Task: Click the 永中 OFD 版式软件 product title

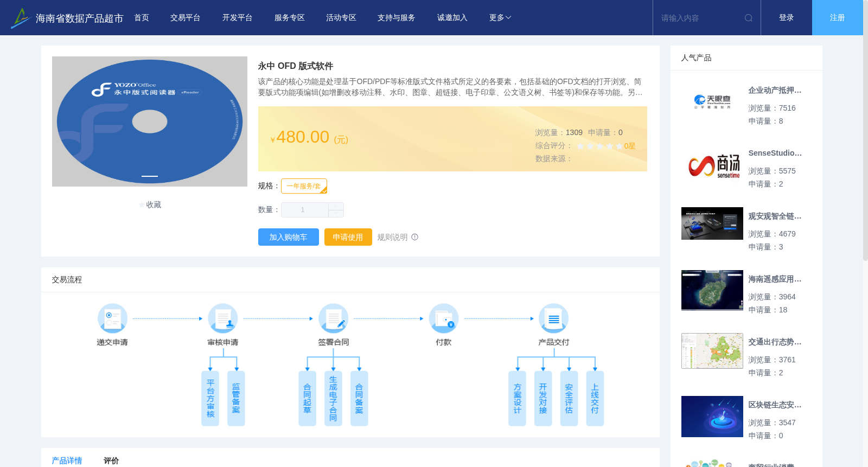Action: click(296, 66)
